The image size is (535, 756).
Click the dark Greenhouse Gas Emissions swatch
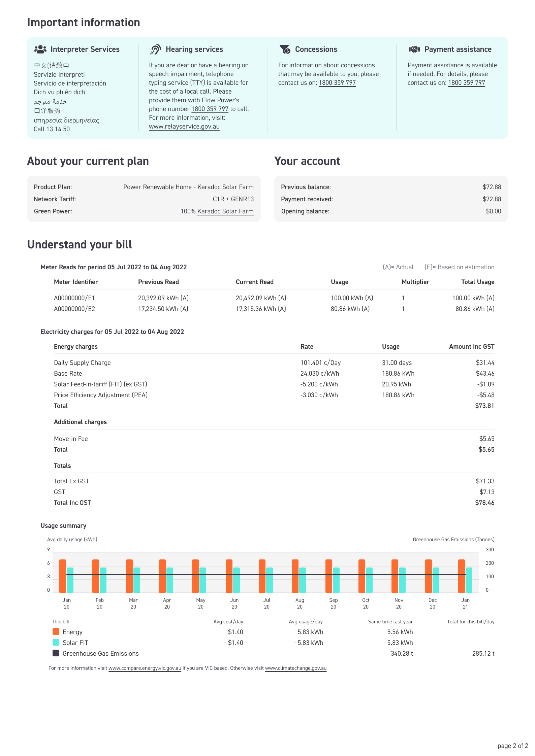56,653
